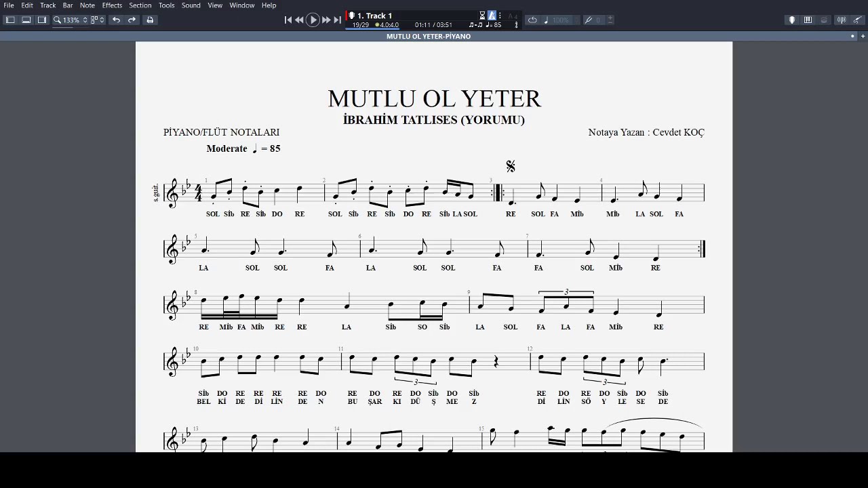Open the Section menu
Viewport: 868px width, 488px height.
click(140, 5)
